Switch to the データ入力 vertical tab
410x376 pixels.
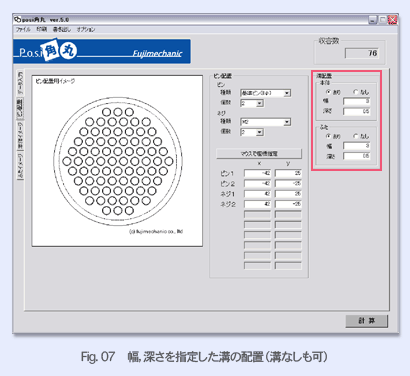(20, 83)
